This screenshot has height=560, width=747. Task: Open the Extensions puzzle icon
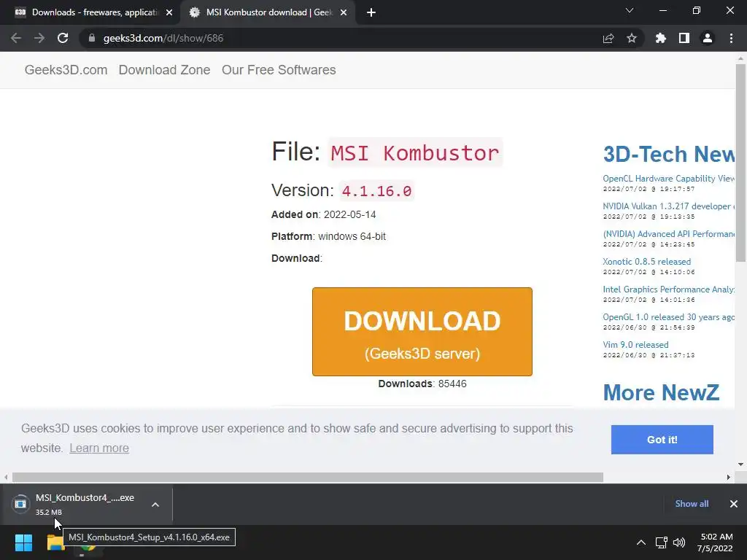(660, 38)
